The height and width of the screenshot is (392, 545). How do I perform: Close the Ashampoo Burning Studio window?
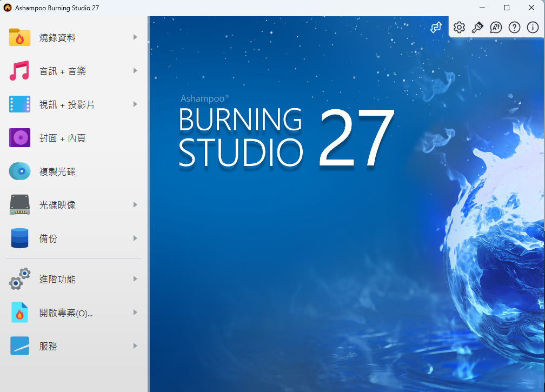coord(531,8)
